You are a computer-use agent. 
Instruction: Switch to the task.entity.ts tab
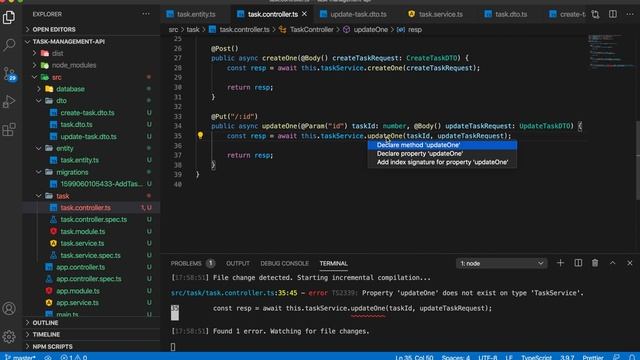point(196,14)
